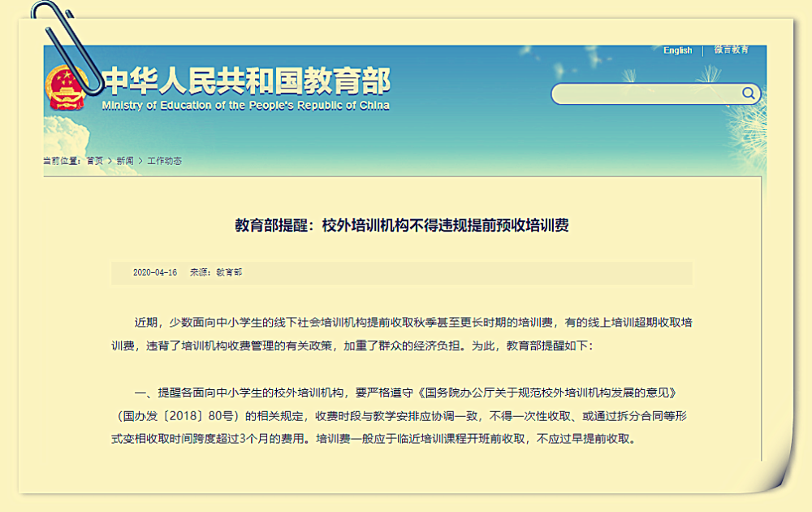Screen dimensions: 812x512
Task: Click the 当前位置 breadcrumb label
Action: pos(63,161)
